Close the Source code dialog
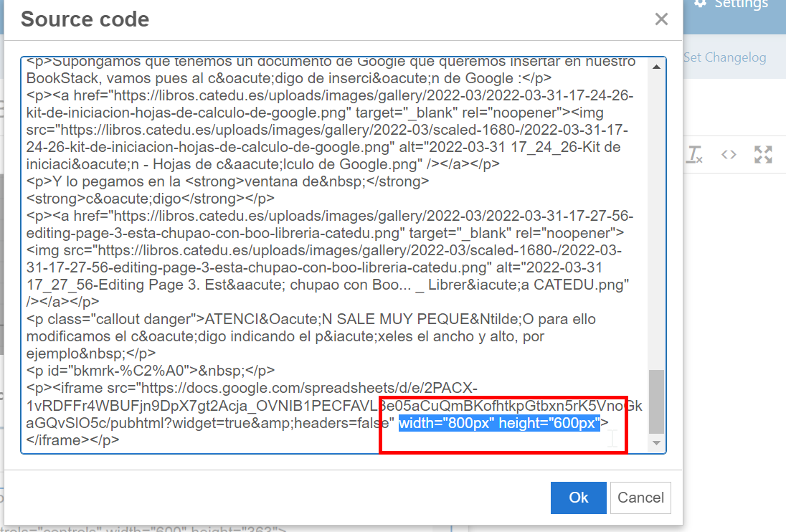 [x=661, y=19]
